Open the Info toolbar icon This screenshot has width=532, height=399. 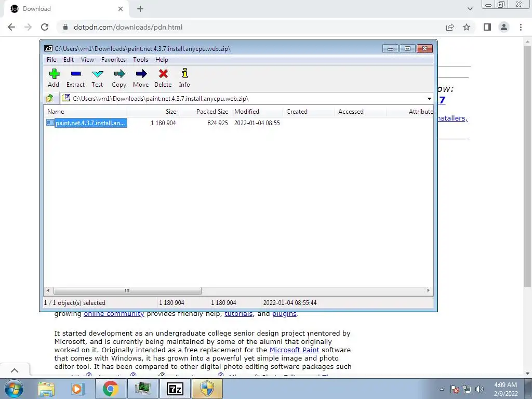(x=184, y=73)
